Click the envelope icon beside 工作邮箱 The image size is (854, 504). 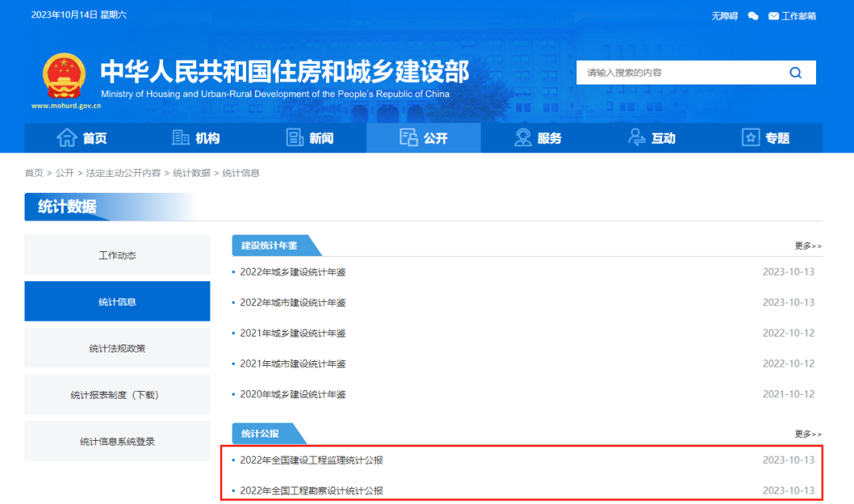point(773,15)
